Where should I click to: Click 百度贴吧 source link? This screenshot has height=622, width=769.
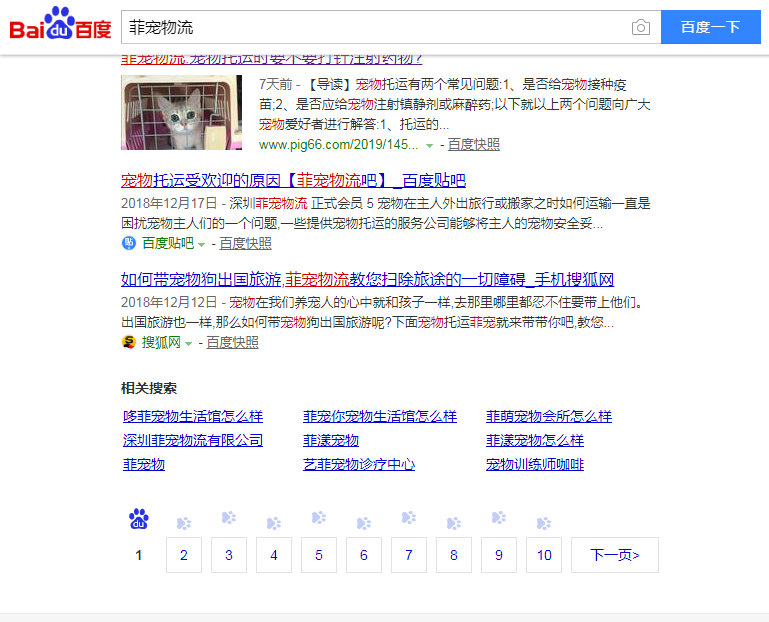(168, 243)
